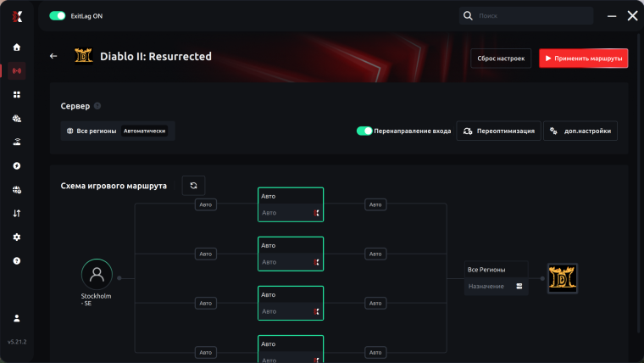Click the refresh icon beside Схема игрового маршрута
Viewport: 644px width, 363px height.
tap(193, 186)
